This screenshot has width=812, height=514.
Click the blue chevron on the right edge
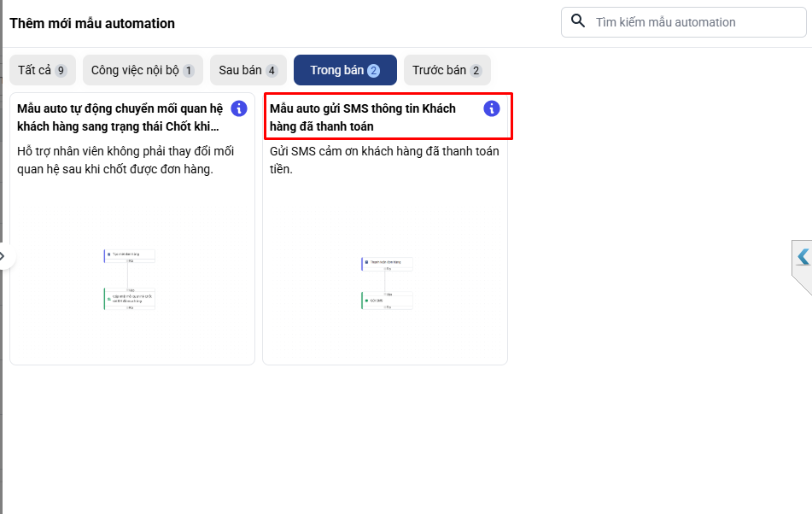coord(803,256)
